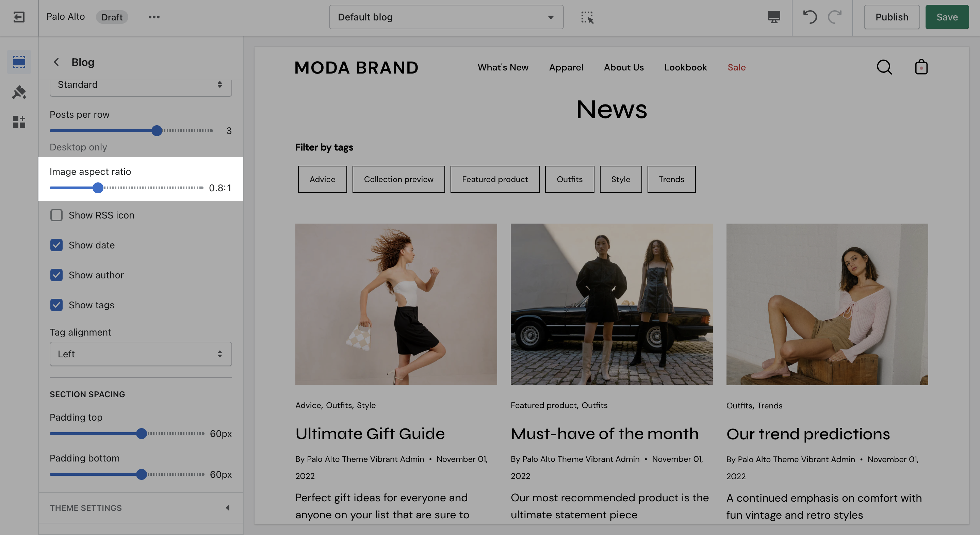This screenshot has height=535, width=980.
Task: Open the Lookbook navigation menu item
Action: [x=686, y=67]
